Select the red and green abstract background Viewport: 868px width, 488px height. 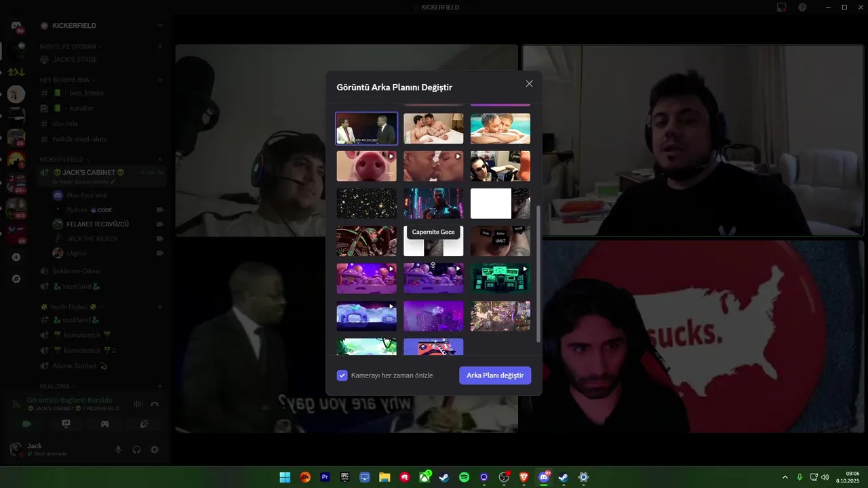[x=366, y=241]
